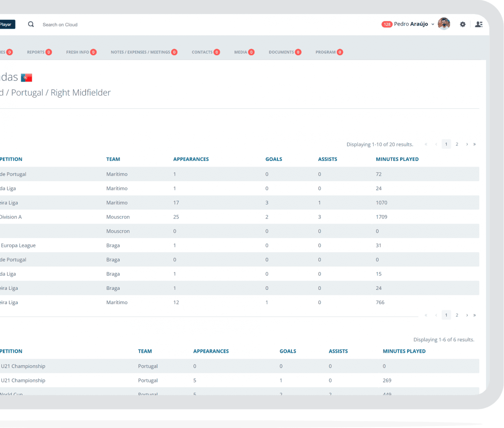This screenshot has height=428, width=504.
Task: Click the 128 notifications badge
Action: [x=387, y=24]
